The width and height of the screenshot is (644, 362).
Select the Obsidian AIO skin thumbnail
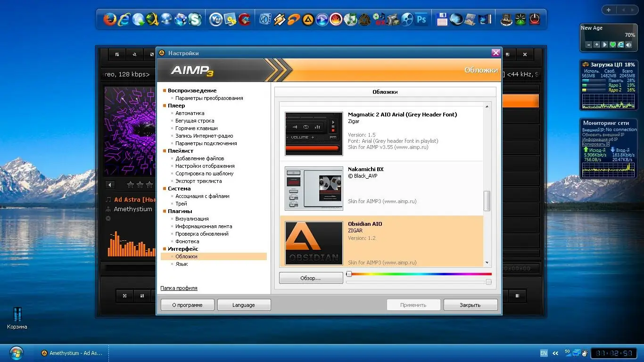pos(314,243)
